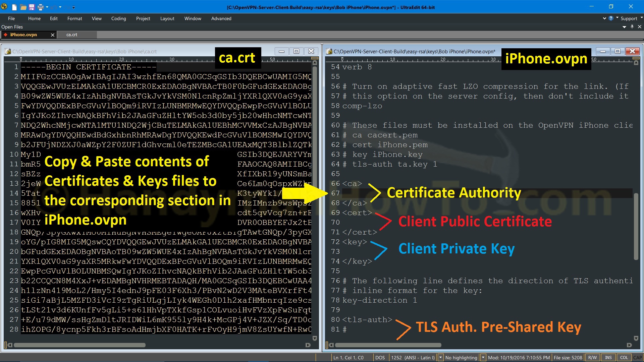Maximize the ca.crt document window

[x=296, y=51]
